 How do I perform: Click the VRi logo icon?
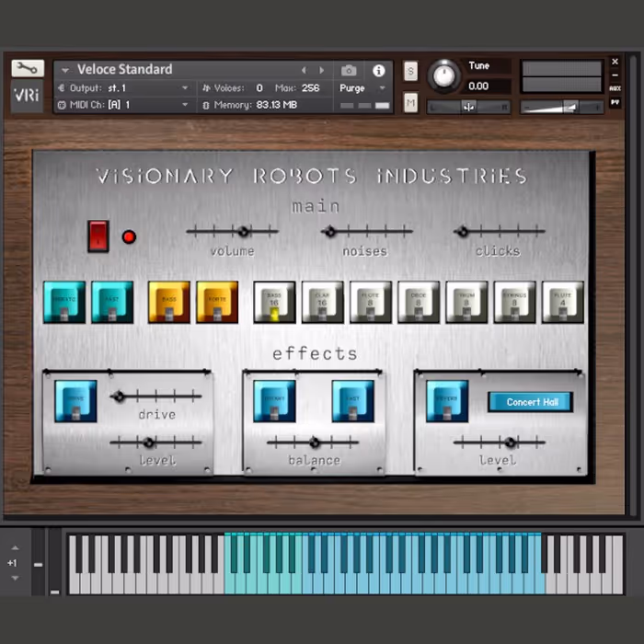click(x=27, y=96)
